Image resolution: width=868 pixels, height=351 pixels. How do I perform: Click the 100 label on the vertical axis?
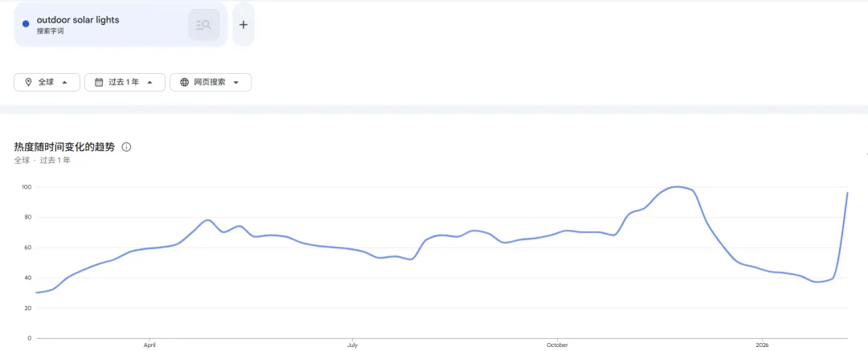(x=26, y=187)
